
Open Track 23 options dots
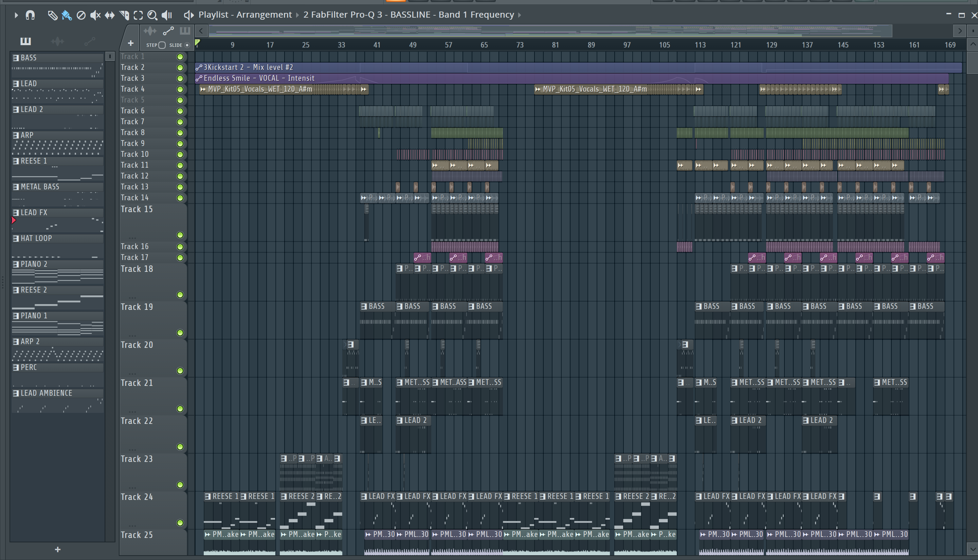tap(132, 488)
